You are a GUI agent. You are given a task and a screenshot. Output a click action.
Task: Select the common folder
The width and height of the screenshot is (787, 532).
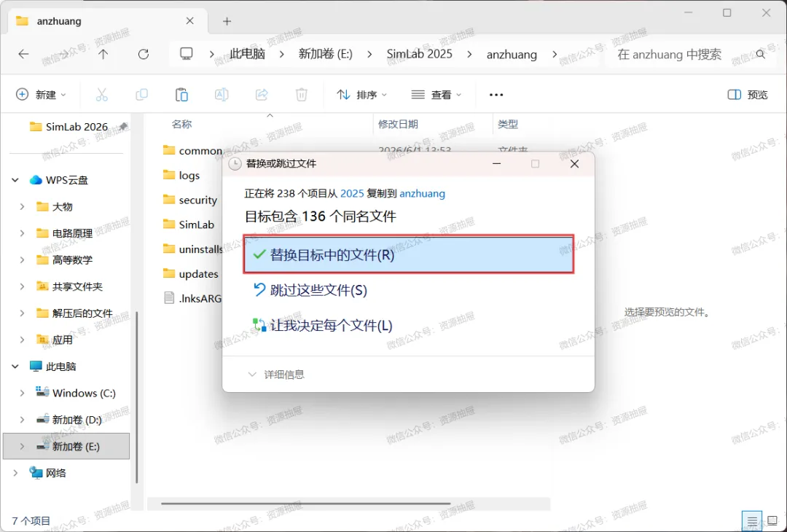coord(193,151)
